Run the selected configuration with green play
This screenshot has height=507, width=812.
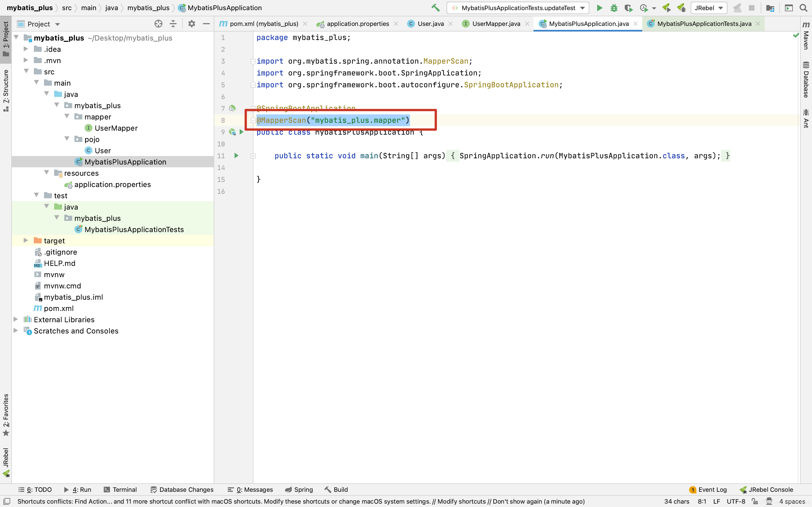(x=599, y=8)
